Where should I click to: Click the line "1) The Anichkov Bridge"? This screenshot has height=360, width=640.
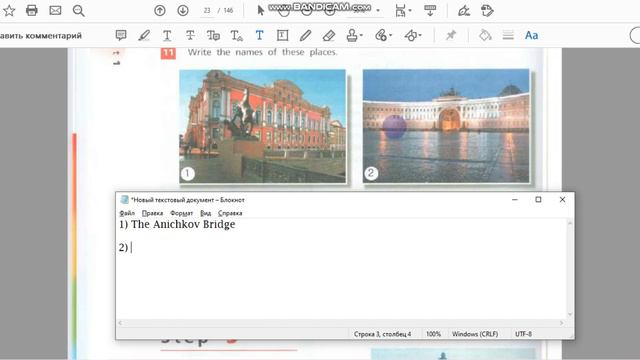177,224
